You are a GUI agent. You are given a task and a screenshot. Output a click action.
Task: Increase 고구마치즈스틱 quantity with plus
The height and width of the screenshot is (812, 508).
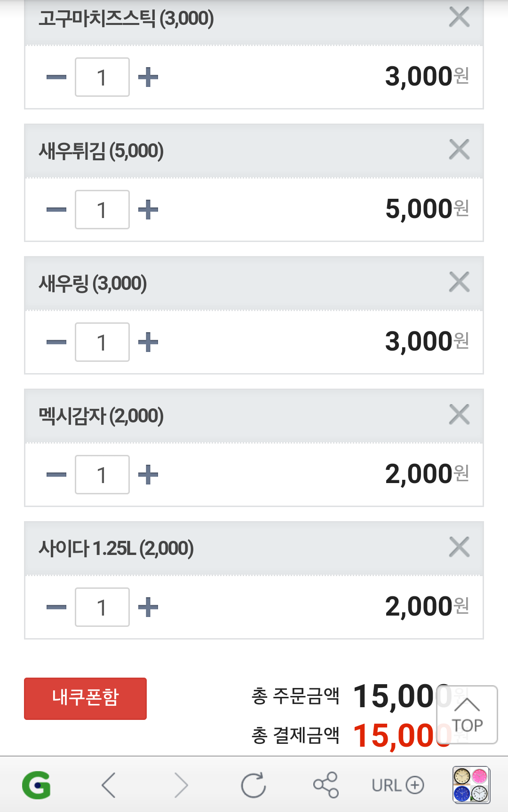tap(148, 77)
